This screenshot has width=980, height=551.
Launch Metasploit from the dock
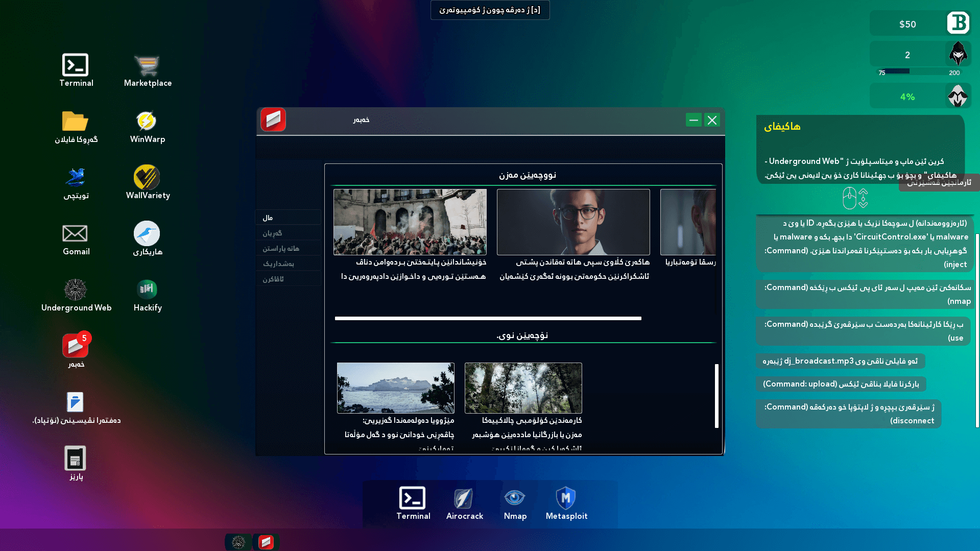pyautogui.click(x=566, y=498)
